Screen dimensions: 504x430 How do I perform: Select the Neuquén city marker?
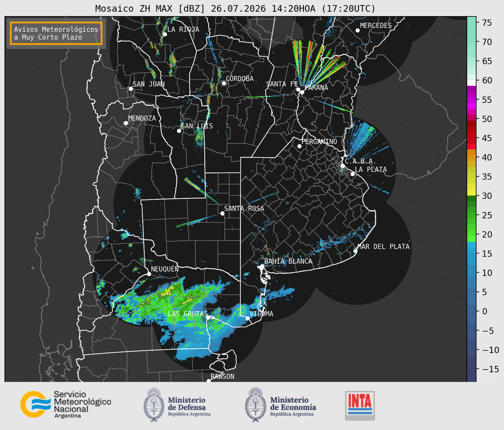point(149,274)
